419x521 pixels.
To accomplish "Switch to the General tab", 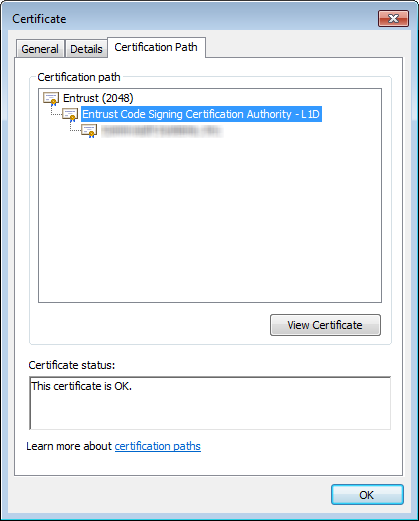I will pos(40,49).
